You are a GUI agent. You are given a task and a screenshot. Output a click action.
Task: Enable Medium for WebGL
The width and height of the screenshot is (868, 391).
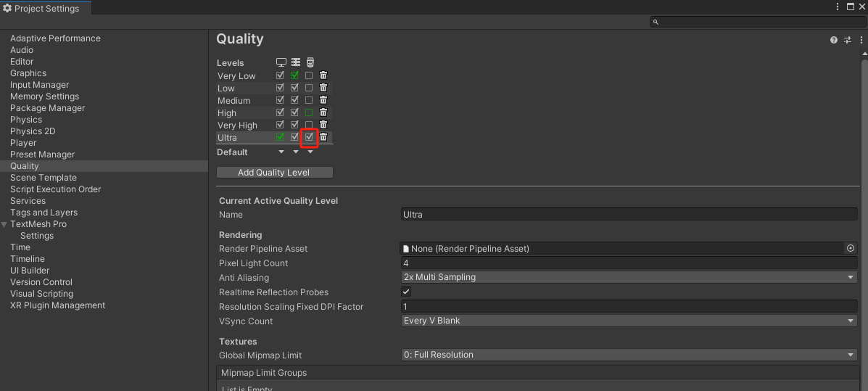pyautogui.click(x=309, y=100)
